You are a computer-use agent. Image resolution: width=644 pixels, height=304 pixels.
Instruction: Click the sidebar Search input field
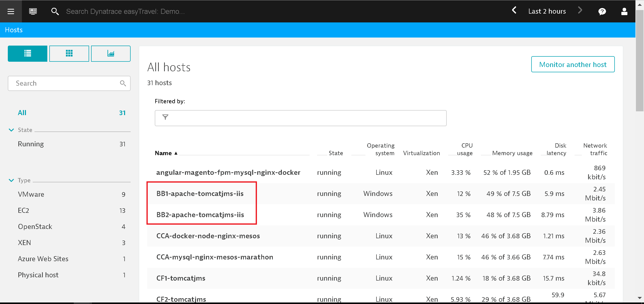tap(65, 83)
